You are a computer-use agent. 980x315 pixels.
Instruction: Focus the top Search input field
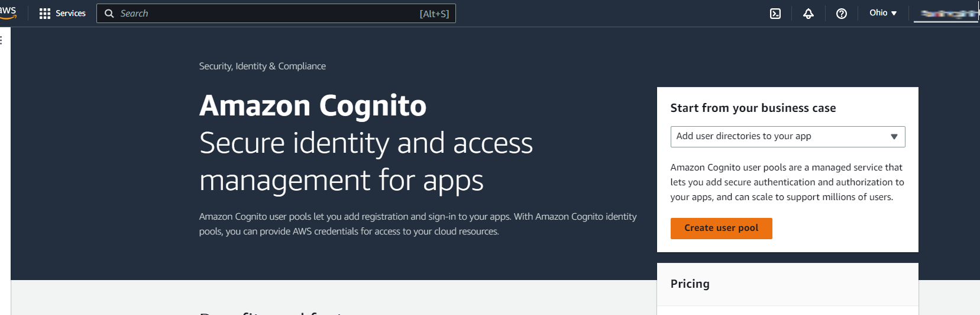coord(276,14)
